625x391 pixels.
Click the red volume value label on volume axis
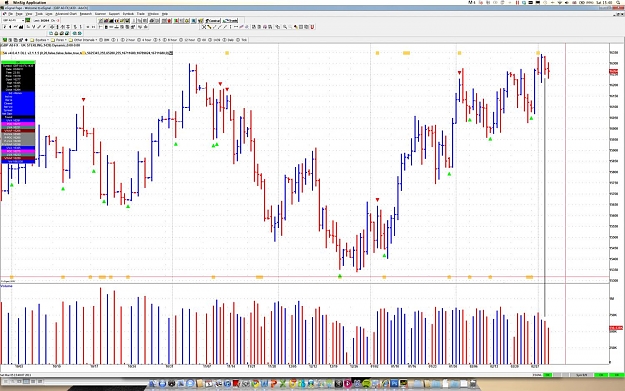616,328
